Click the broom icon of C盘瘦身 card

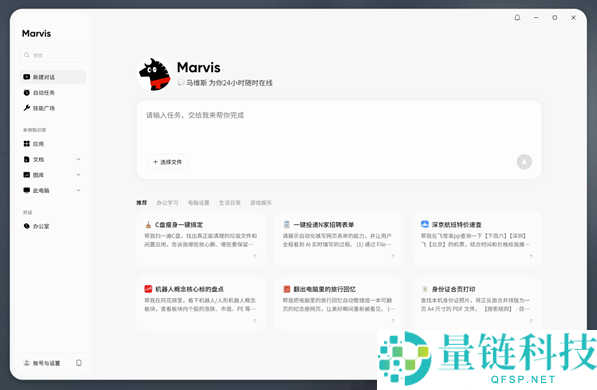coord(148,225)
